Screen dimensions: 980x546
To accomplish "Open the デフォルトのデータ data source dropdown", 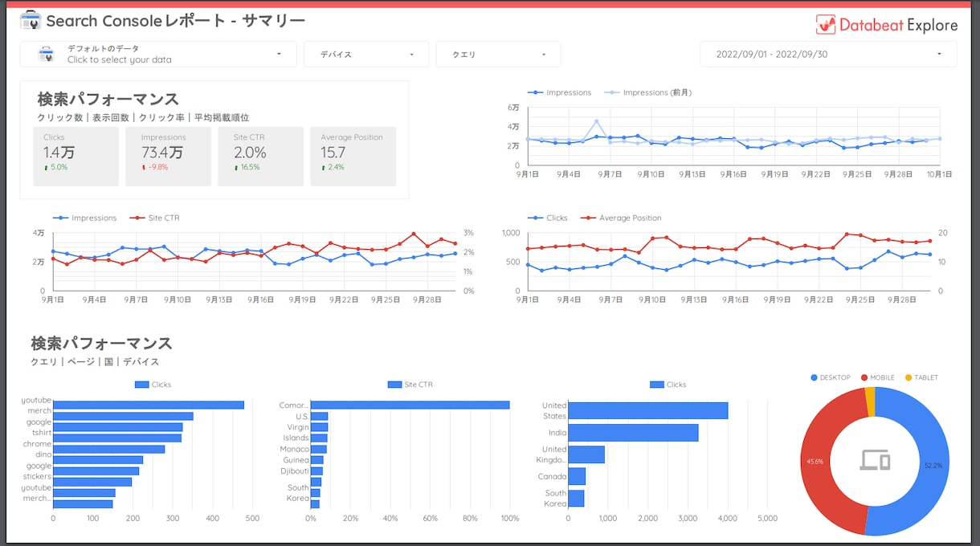I will (158, 55).
